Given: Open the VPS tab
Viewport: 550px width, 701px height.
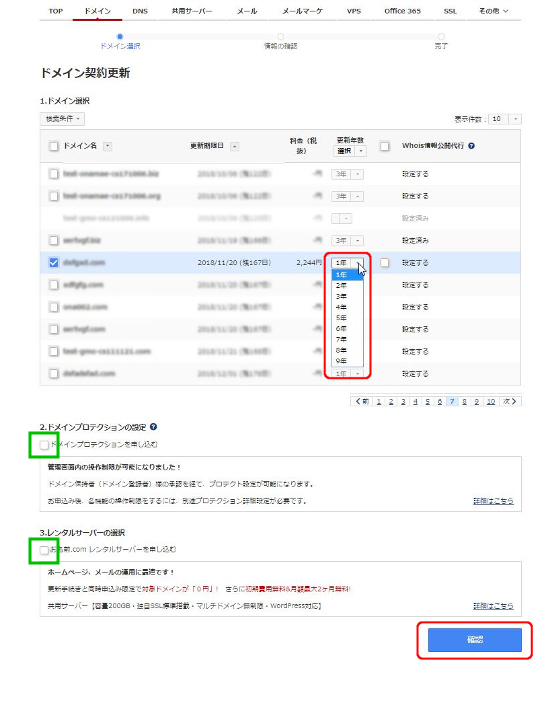Looking at the screenshot, I should (x=354, y=11).
